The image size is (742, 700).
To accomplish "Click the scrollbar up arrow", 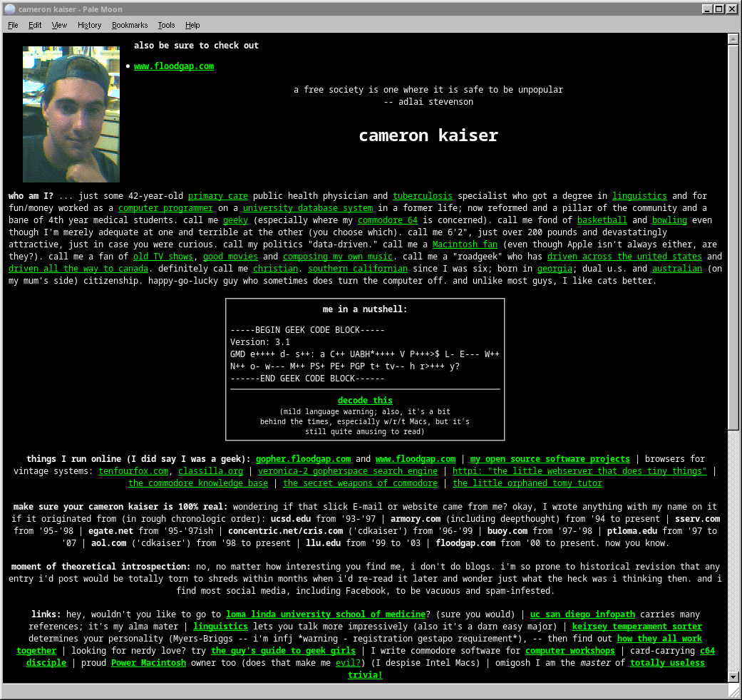I will coord(733,38).
